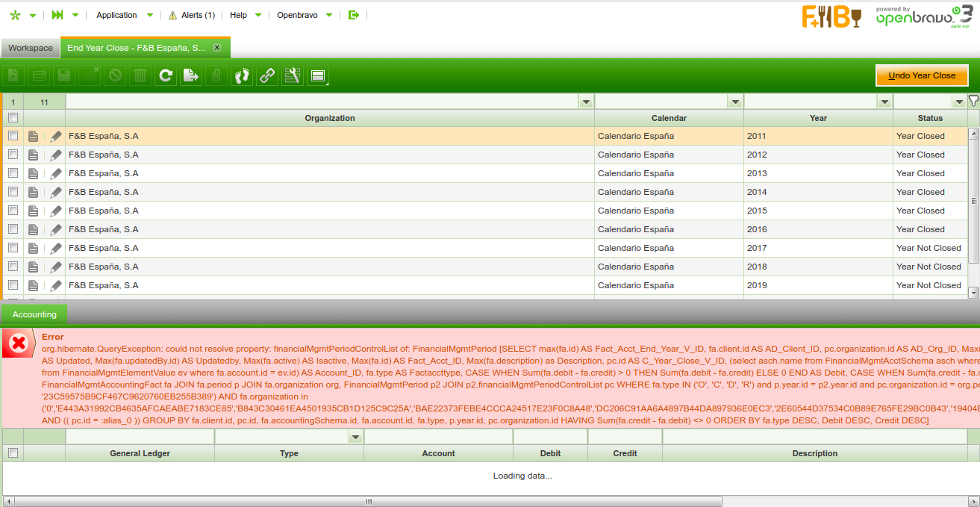Open form view icon for year 2013
The width and height of the screenshot is (980, 507).
(x=33, y=173)
